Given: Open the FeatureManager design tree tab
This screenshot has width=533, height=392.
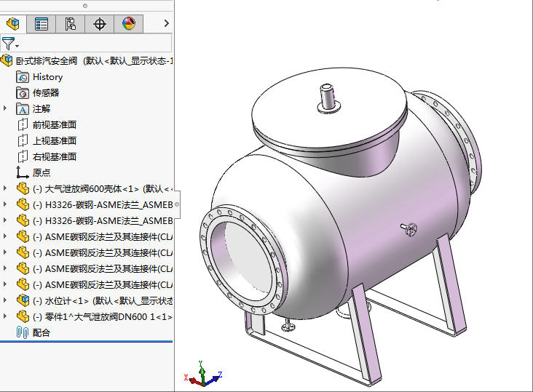Looking at the screenshot, I should click(x=13, y=24).
